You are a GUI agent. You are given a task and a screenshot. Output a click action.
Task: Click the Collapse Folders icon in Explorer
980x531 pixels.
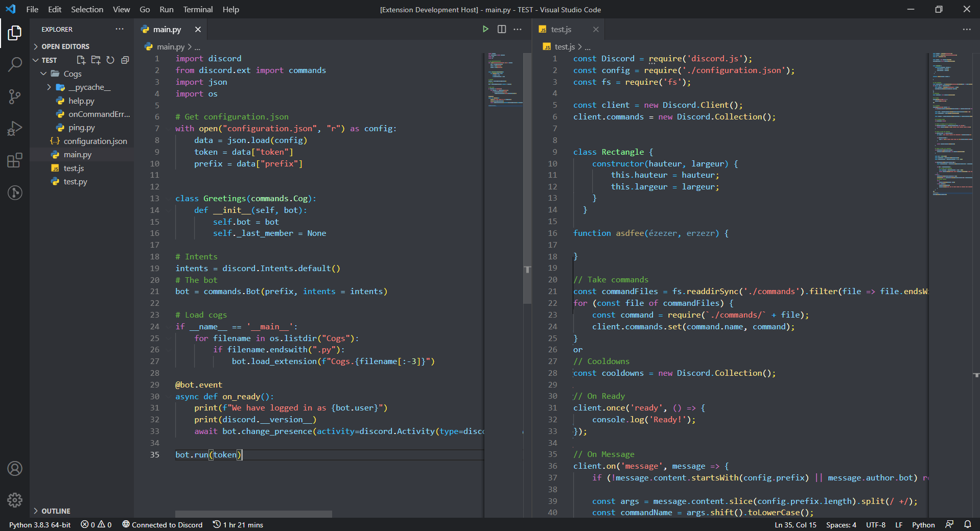click(x=125, y=60)
